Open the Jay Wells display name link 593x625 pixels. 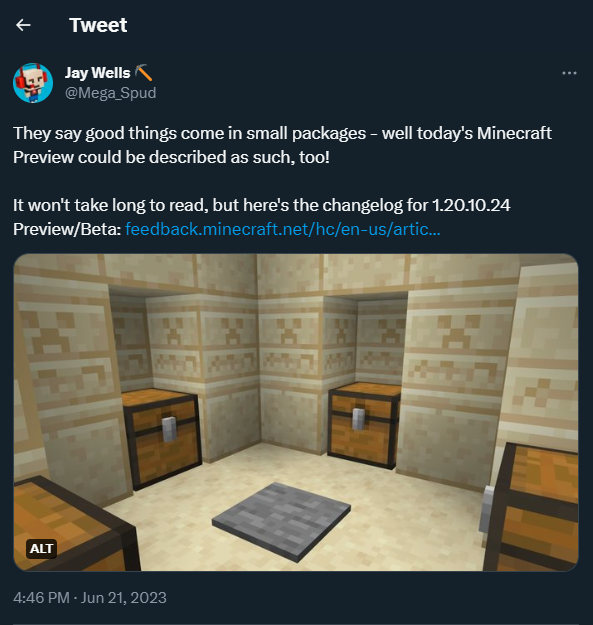(x=98, y=73)
